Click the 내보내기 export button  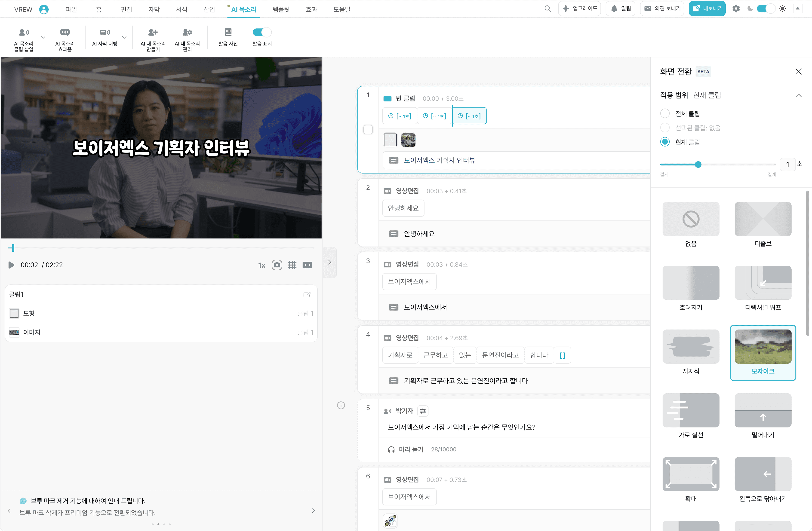point(707,9)
